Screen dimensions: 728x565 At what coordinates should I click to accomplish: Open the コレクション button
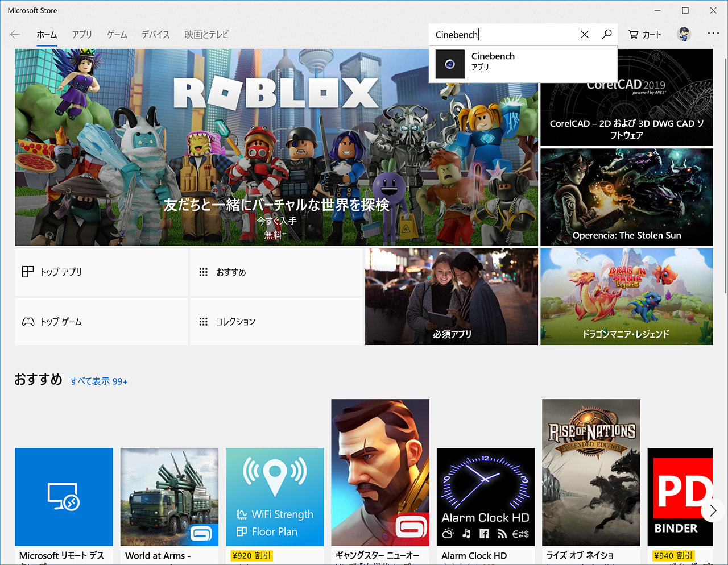click(x=276, y=322)
